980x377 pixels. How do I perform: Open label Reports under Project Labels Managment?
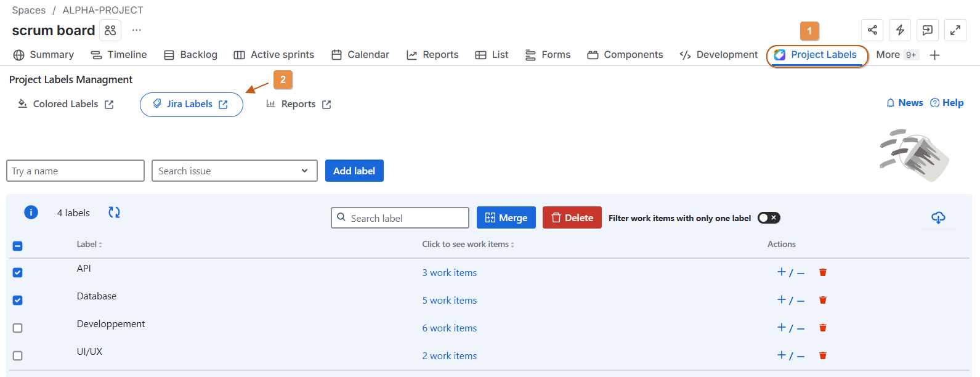(299, 104)
